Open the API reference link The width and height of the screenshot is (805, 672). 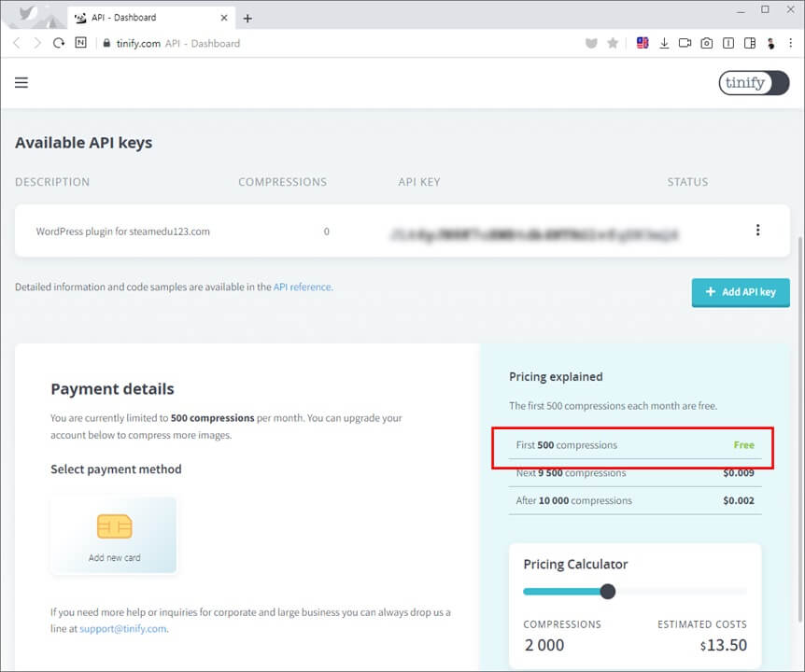(x=302, y=287)
